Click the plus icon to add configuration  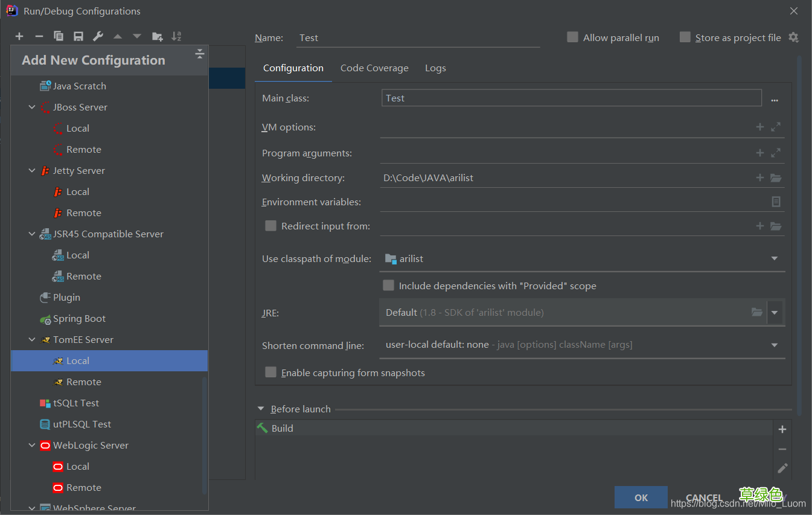pos(19,37)
